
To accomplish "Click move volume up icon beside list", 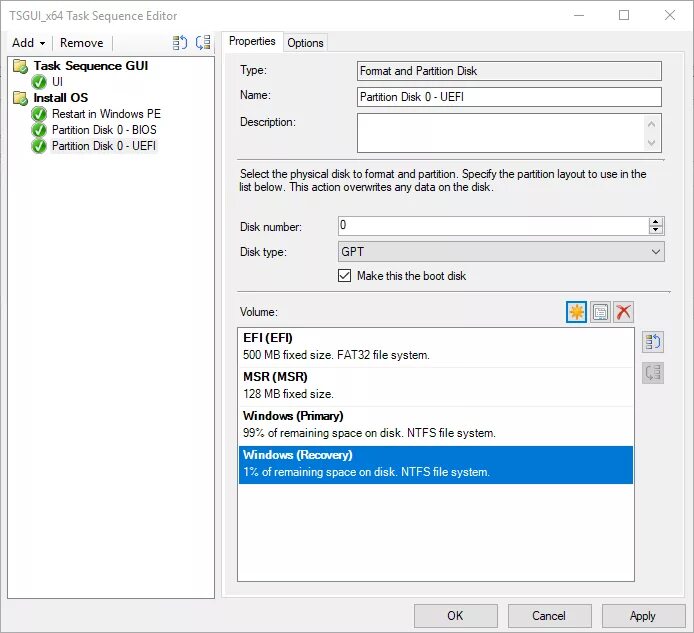I will pos(653,342).
